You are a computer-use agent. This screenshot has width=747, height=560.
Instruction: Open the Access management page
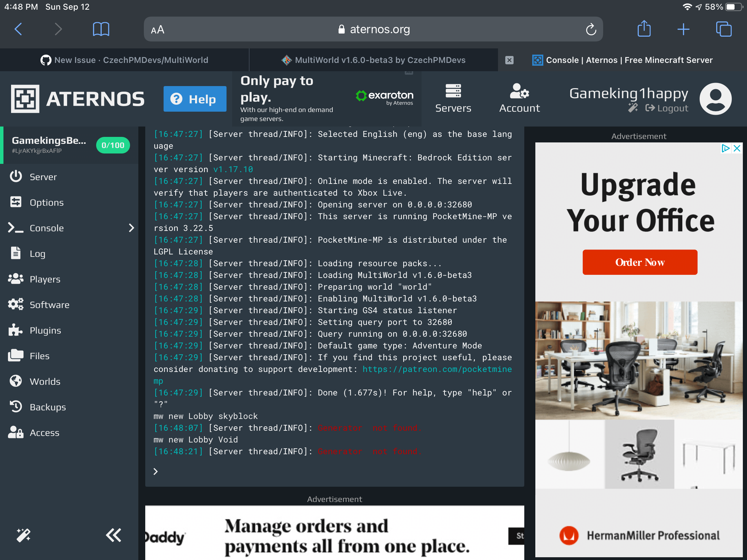pyautogui.click(x=44, y=432)
